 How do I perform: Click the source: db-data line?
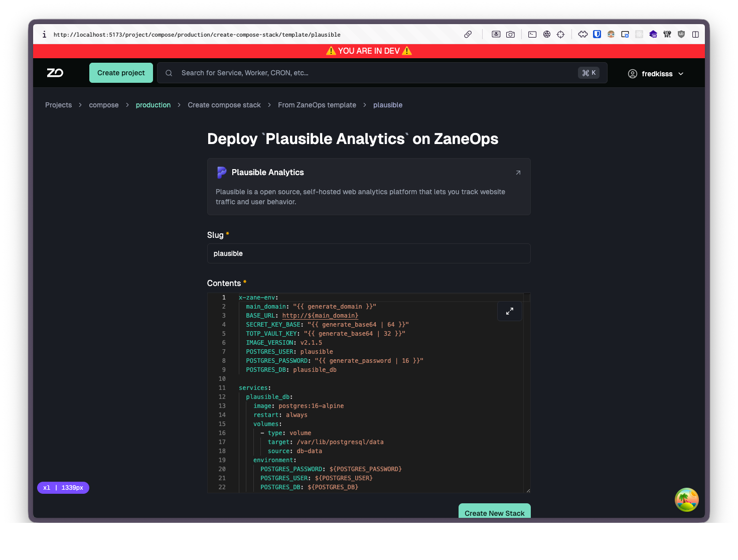pyautogui.click(x=295, y=451)
